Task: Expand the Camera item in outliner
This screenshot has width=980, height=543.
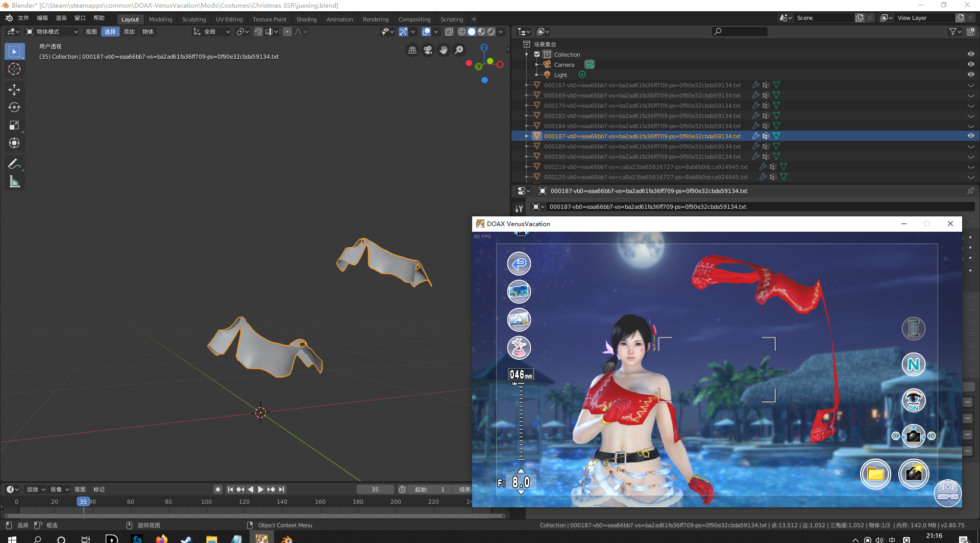Action: coord(537,65)
